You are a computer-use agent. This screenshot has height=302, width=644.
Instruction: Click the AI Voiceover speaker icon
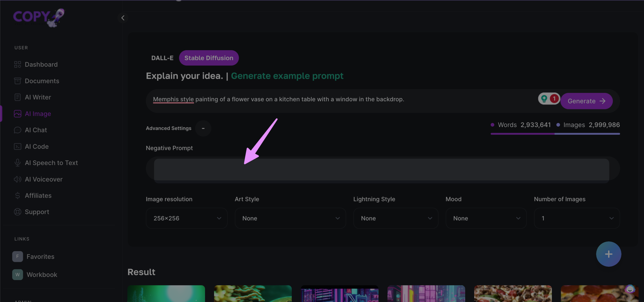pos(17,179)
